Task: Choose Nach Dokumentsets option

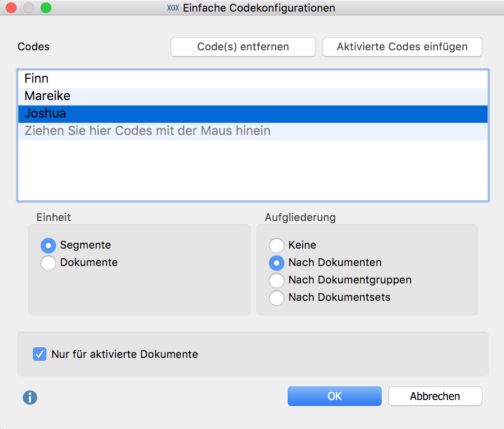Action: click(x=277, y=297)
